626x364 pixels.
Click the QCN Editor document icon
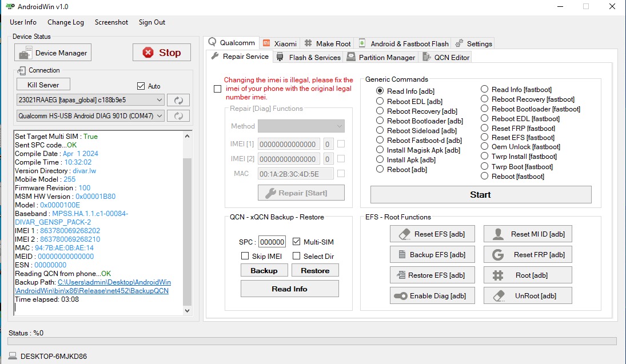click(x=426, y=57)
